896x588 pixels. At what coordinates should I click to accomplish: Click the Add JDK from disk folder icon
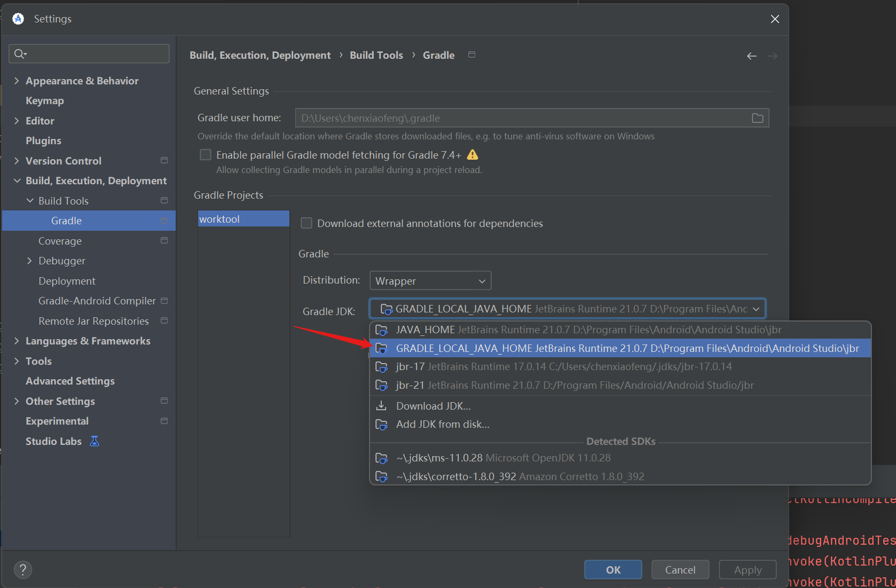pyautogui.click(x=381, y=425)
